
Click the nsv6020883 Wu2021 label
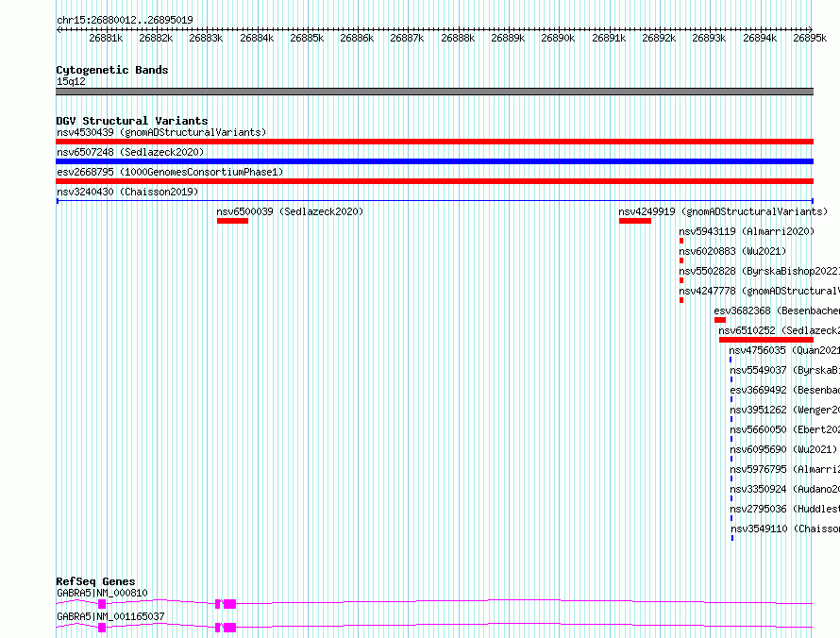click(732, 251)
